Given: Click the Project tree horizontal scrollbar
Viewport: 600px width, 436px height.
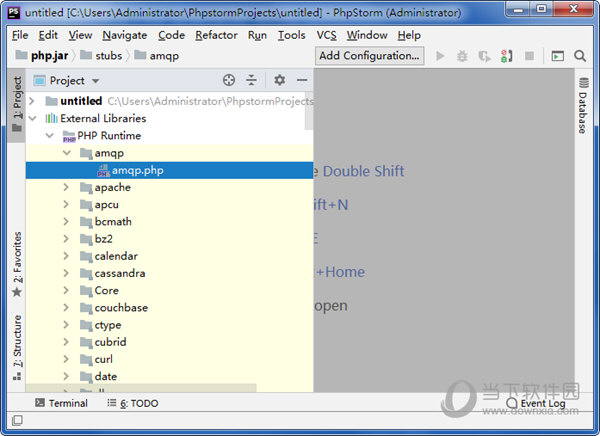Looking at the screenshot, I should click(x=141, y=388).
